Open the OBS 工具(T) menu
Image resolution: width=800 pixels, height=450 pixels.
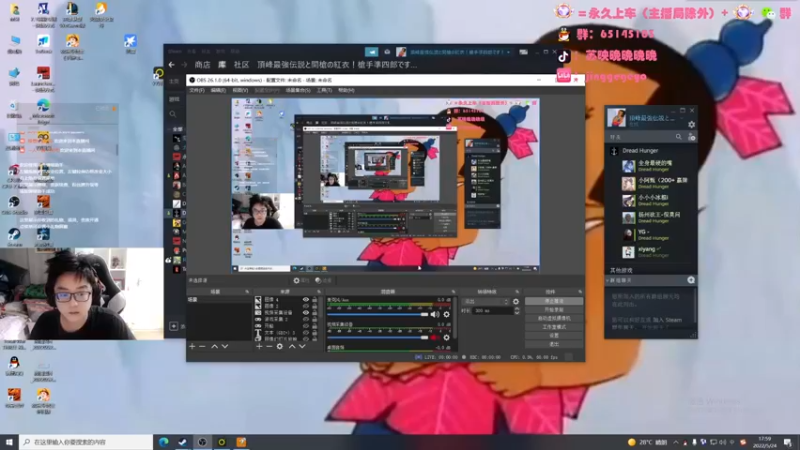(324, 90)
